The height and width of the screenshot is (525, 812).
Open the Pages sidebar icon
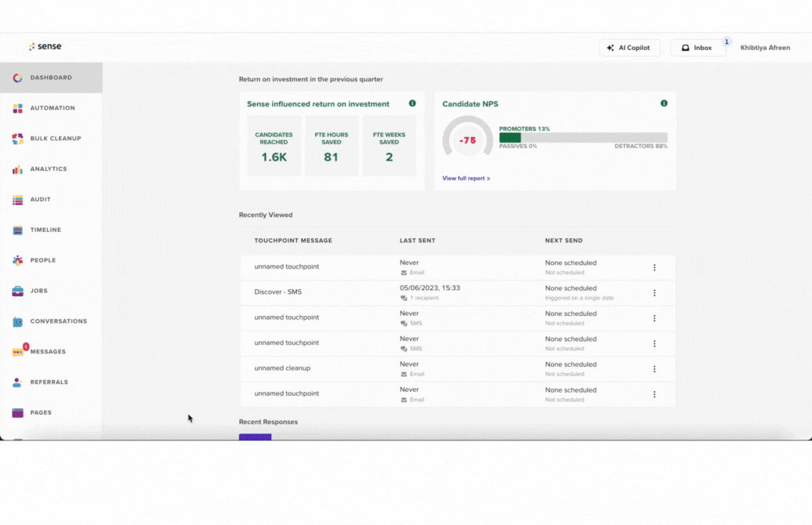[x=17, y=413]
